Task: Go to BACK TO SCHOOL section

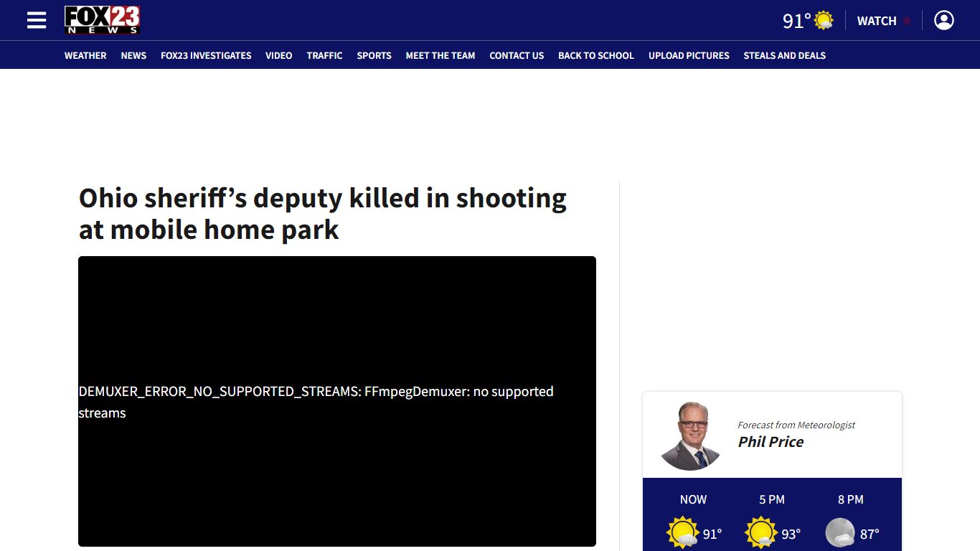Action: point(596,55)
